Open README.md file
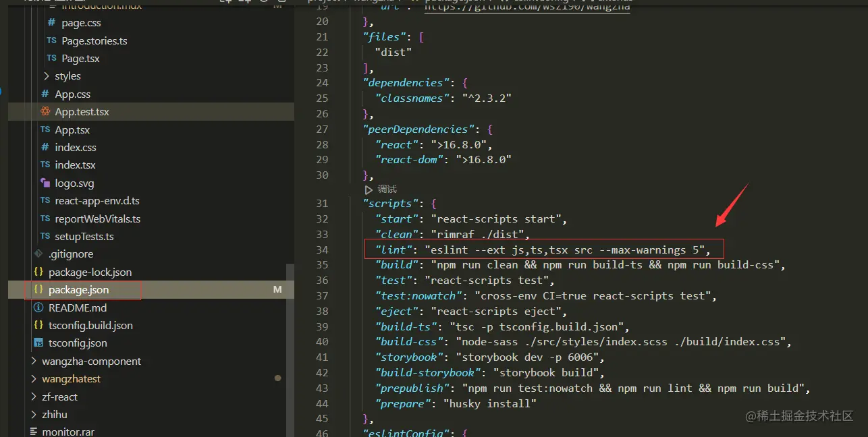Image resolution: width=868 pixels, height=437 pixels. (x=78, y=308)
